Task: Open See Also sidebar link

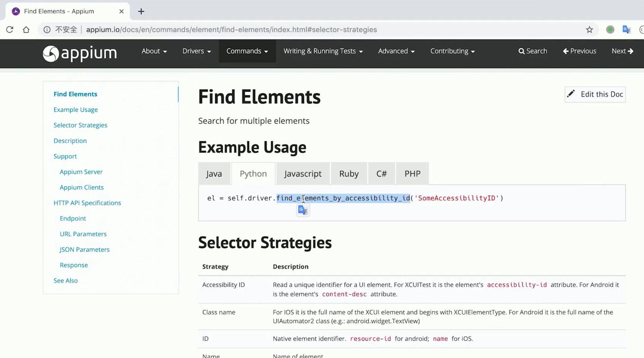Action: [x=65, y=281]
